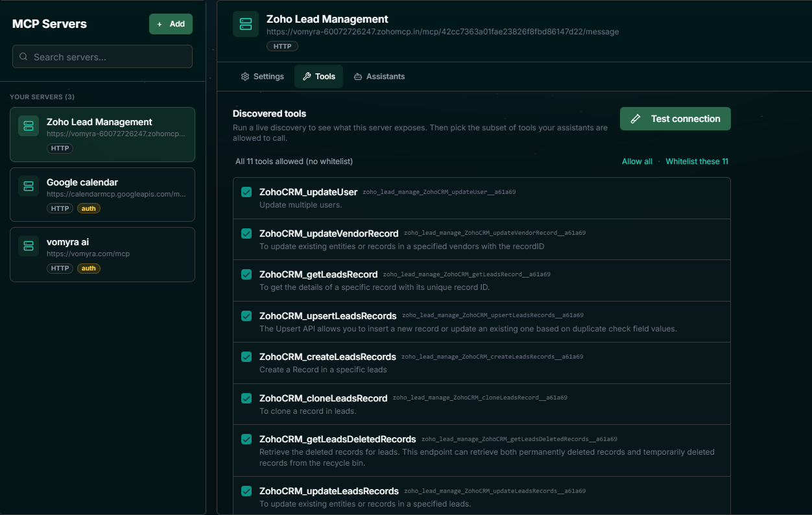Image resolution: width=812 pixels, height=515 pixels.
Task: Click the https://vomyra.com/mcp URL text
Action: (88, 254)
